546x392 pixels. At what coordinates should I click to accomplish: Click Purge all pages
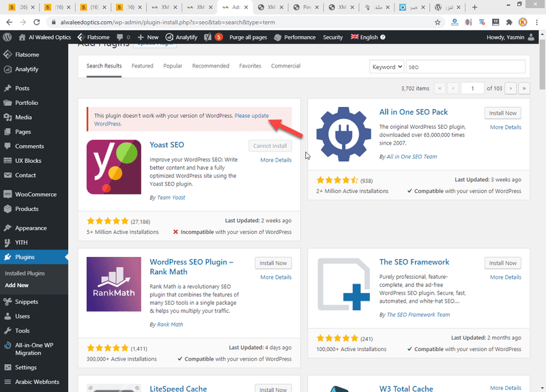[248, 37]
